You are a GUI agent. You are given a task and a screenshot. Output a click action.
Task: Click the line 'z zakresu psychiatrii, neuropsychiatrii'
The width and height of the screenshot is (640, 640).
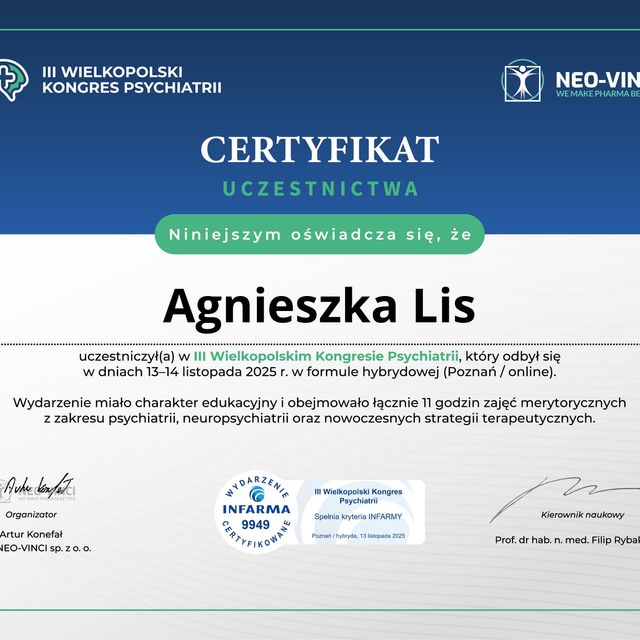point(320,418)
